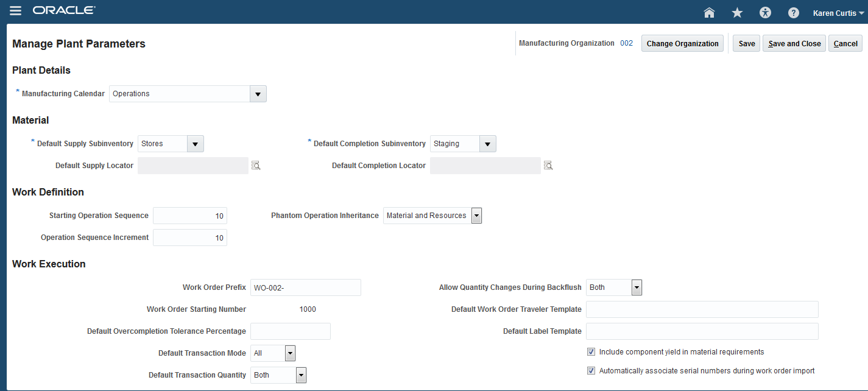The width and height of the screenshot is (868, 391).
Task: Expand Phantom Operation Inheritance dropdown
Action: click(x=477, y=216)
